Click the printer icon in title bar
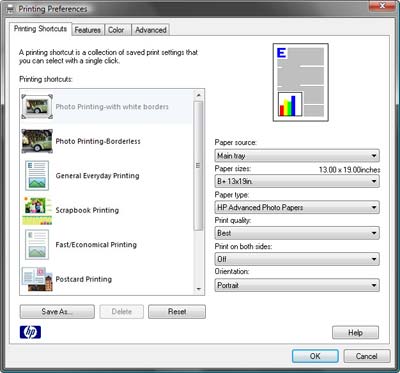This screenshot has width=400, height=373. point(11,9)
